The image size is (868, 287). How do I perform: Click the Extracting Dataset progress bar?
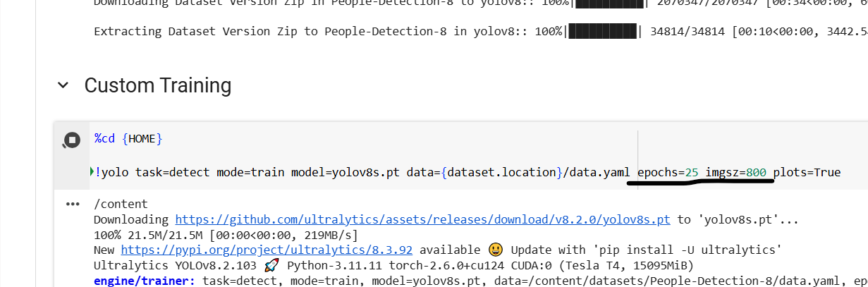[x=602, y=32]
